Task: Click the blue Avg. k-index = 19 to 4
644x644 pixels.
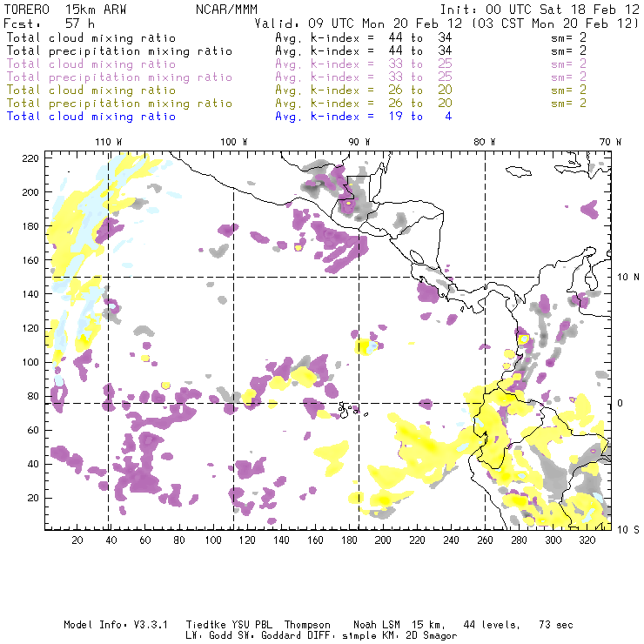Action: pos(364,117)
